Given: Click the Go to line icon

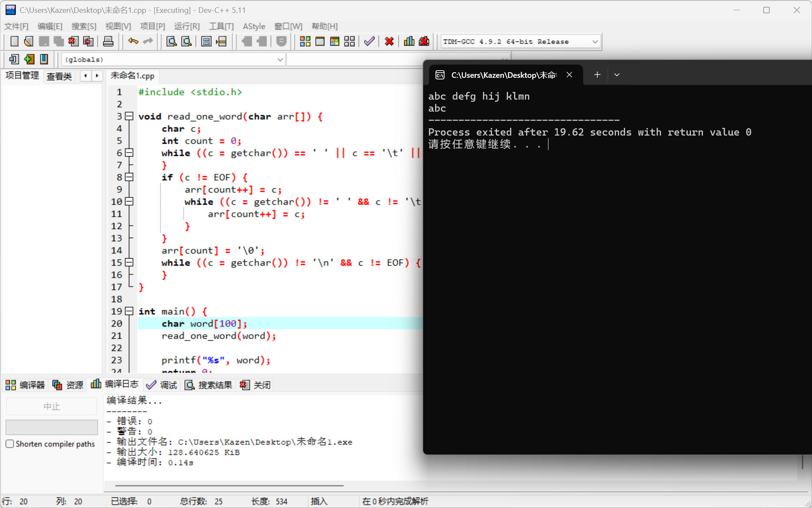Looking at the screenshot, I should pyautogui.click(x=221, y=41).
